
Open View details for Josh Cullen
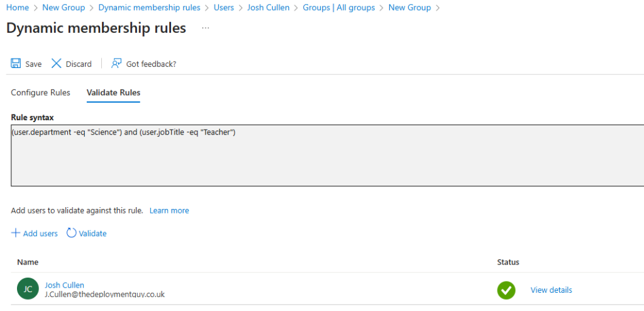click(551, 290)
